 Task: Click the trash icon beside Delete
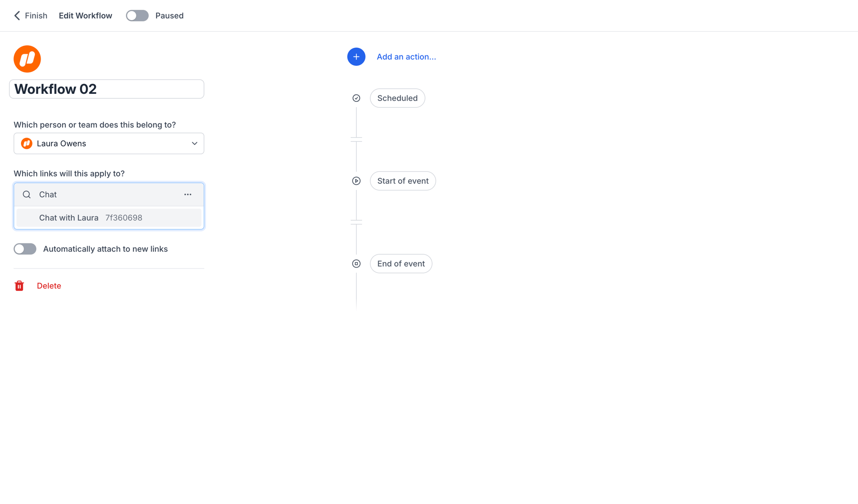click(x=19, y=286)
